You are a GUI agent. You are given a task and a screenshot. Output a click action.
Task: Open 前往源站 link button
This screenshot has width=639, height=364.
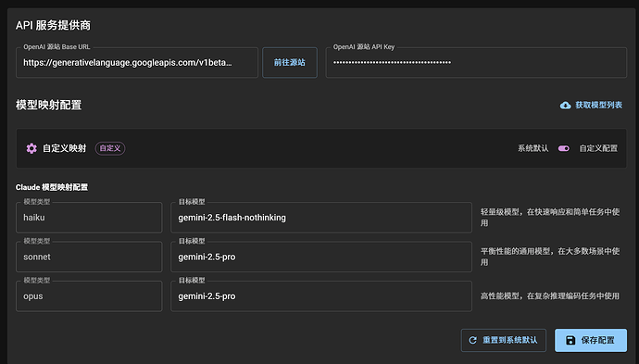click(290, 62)
